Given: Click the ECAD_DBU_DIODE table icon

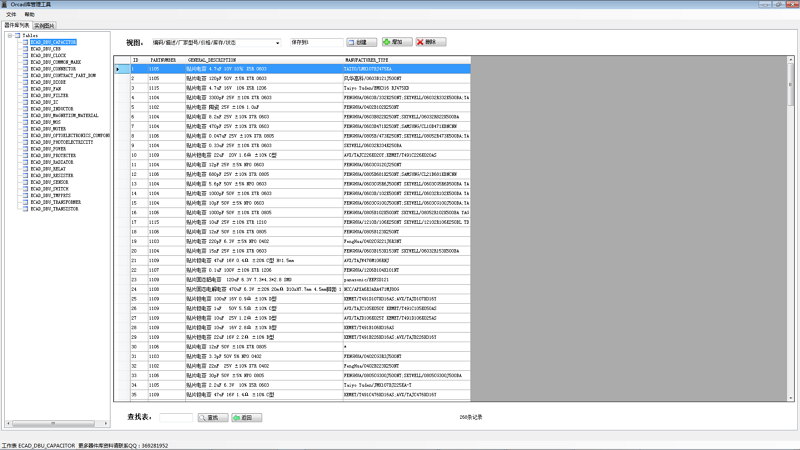Looking at the screenshot, I should (25, 81).
